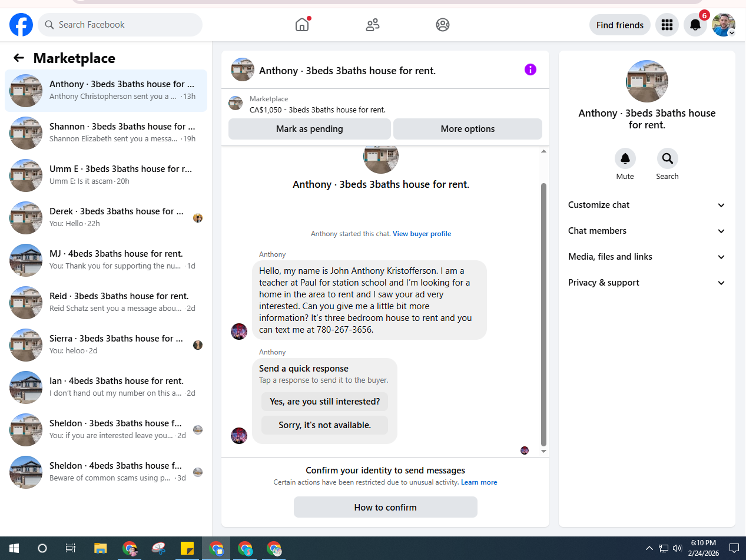Viewport: 746px width, 560px height.
Task: Open the Windows action center icon
Action: coord(734,548)
